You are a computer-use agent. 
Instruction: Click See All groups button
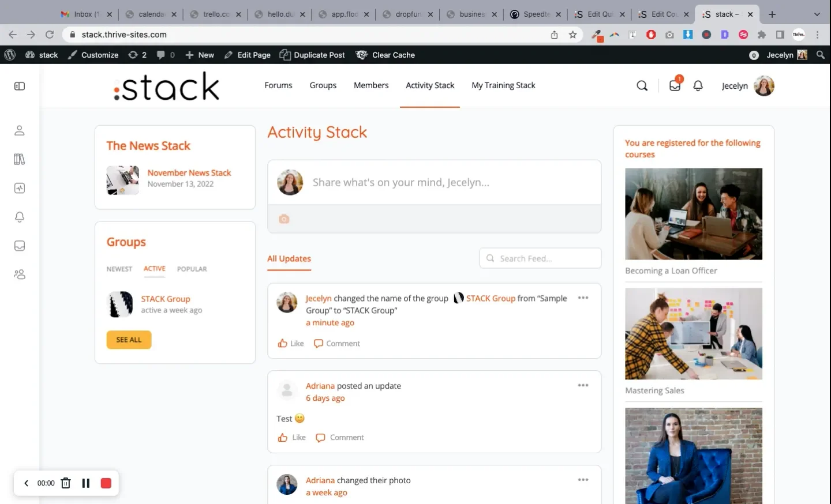pos(129,340)
